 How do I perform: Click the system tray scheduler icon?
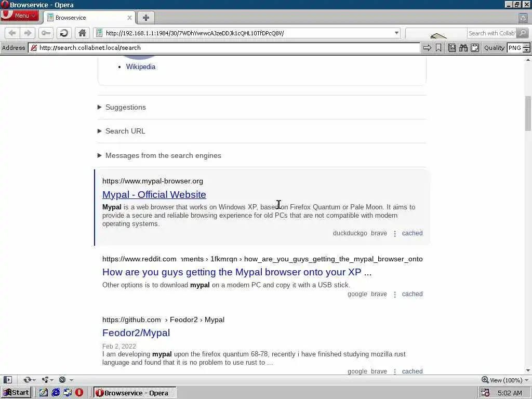coord(485,393)
